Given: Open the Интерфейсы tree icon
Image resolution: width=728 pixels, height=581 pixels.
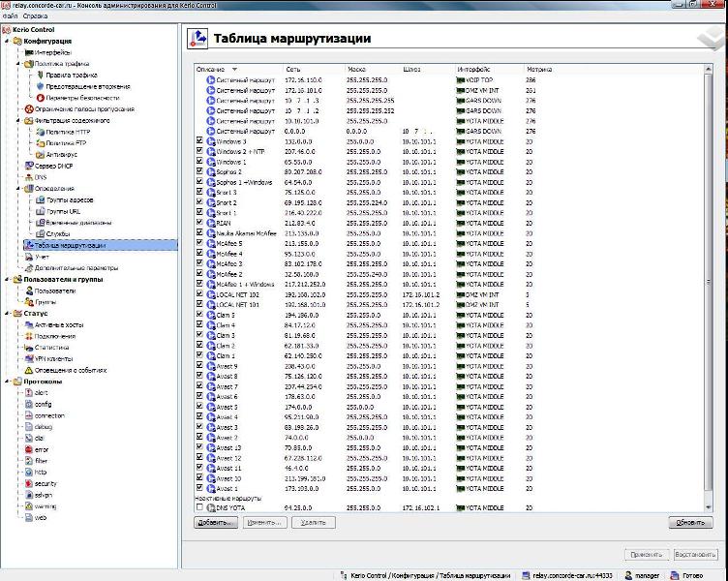Looking at the screenshot, I should (29, 52).
